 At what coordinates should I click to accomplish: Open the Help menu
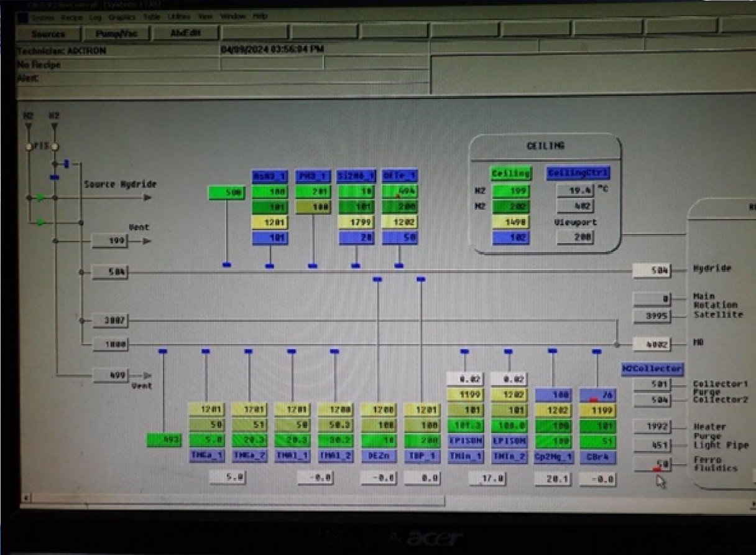(259, 16)
